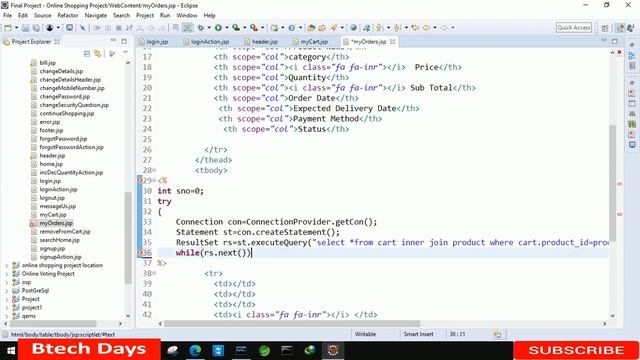
Task: Click the error marker on line 29
Action: tap(140, 180)
